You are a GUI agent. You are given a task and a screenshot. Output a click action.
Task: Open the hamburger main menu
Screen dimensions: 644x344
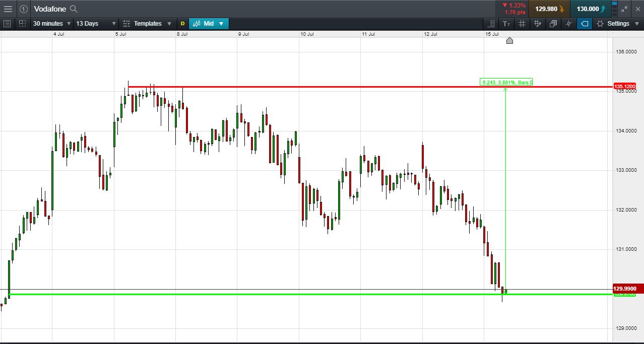coord(8,9)
